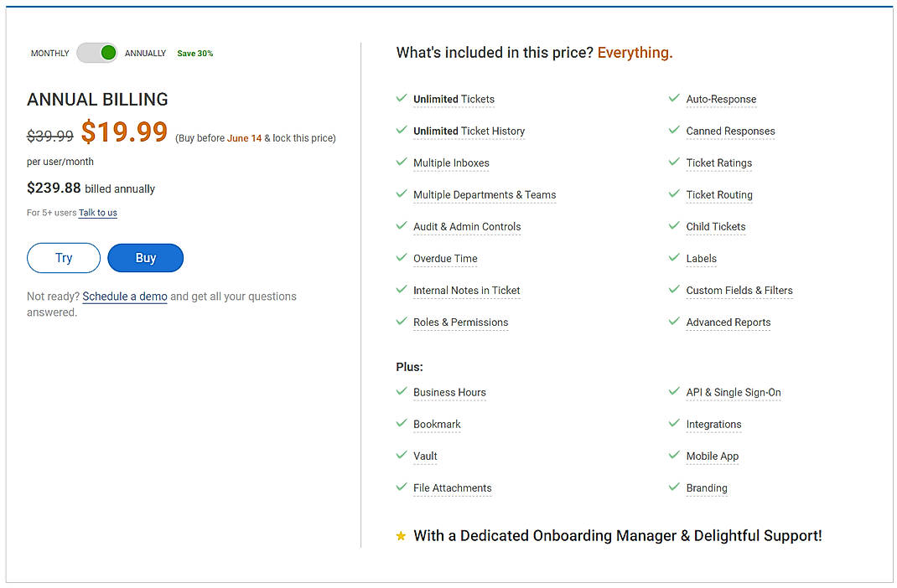Viewport: 897px width, 588px height.
Task: Click the checkmark beside Vault
Action: (402, 456)
